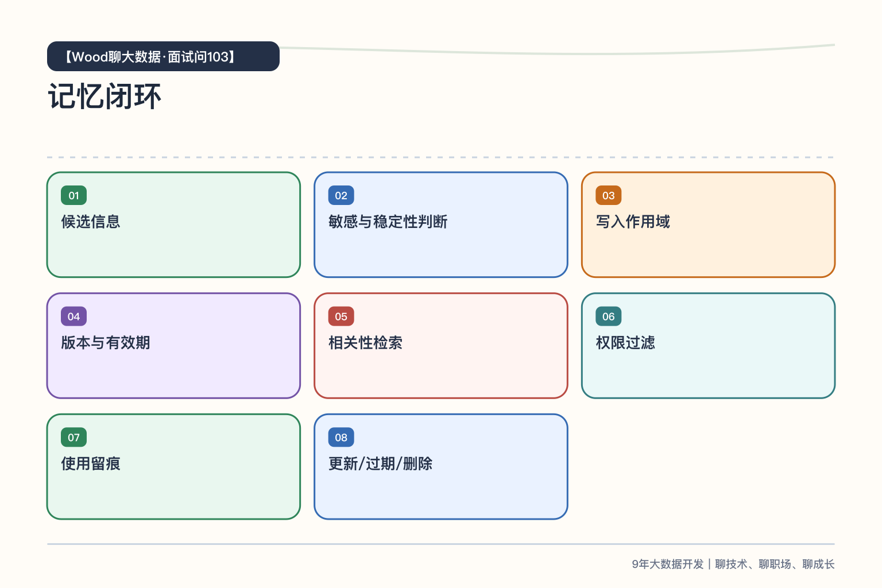The image size is (882, 588).
Task: Click the 03 number badge
Action: click(608, 195)
